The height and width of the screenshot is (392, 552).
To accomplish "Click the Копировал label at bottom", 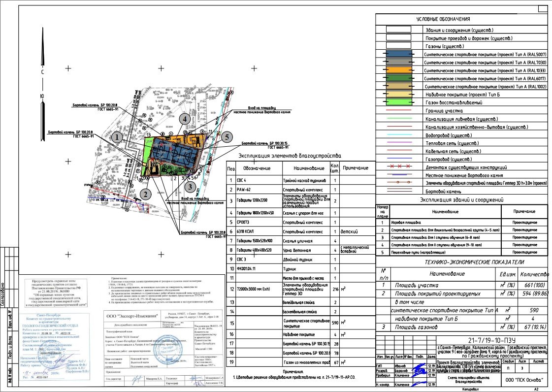I will (x=469, y=389).
